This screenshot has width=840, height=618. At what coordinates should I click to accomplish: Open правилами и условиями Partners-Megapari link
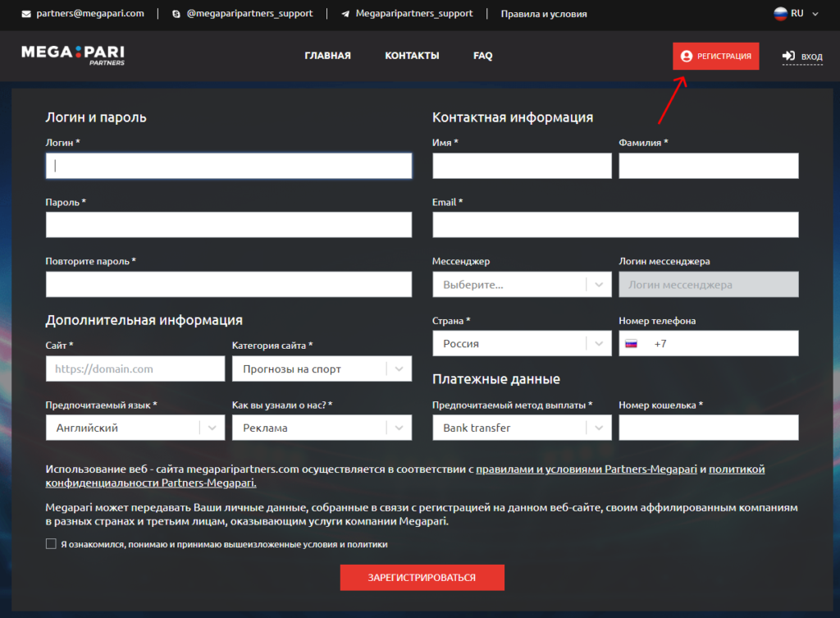pos(586,469)
